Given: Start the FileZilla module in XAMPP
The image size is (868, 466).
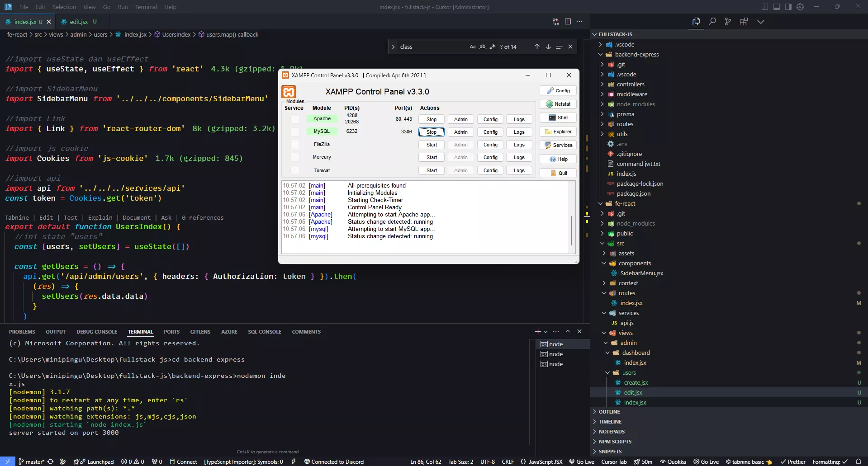Looking at the screenshot, I should pos(432,145).
